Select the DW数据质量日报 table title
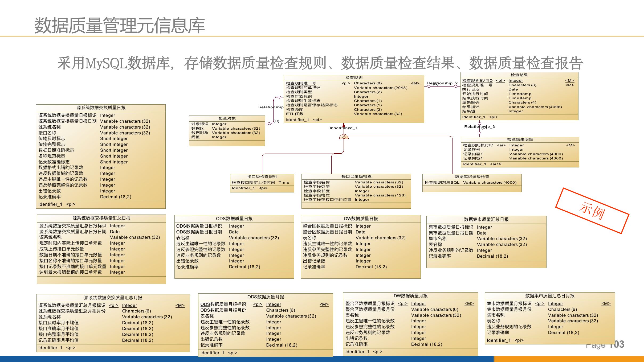 (x=361, y=219)
